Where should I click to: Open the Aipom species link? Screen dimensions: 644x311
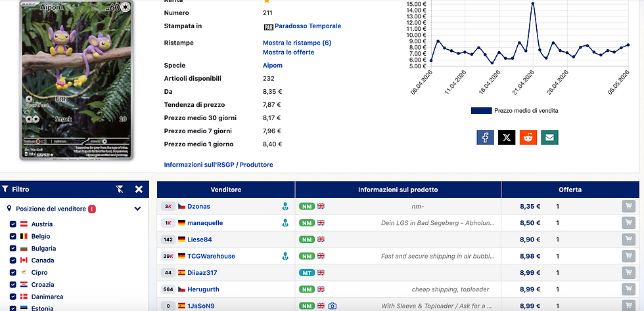(273, 65)
